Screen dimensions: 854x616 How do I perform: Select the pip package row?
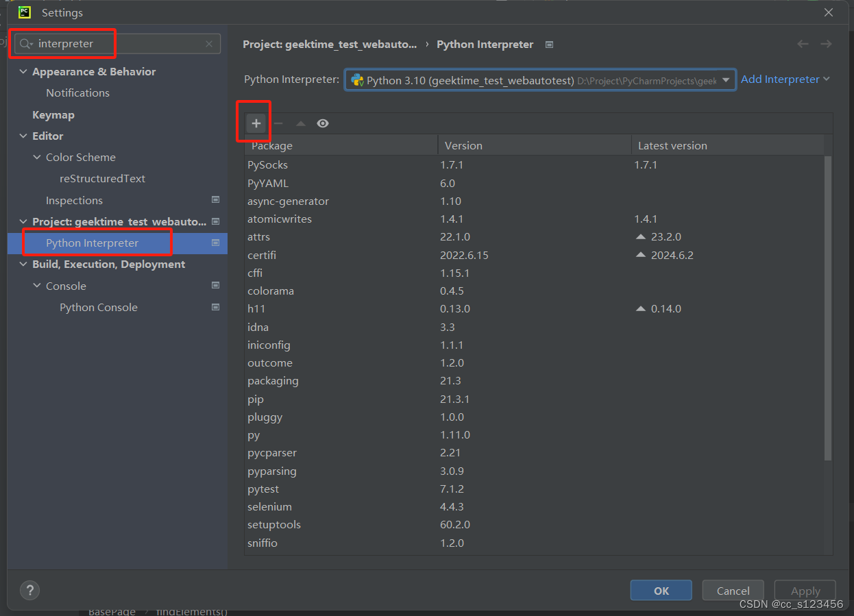(x=535, y=399)
